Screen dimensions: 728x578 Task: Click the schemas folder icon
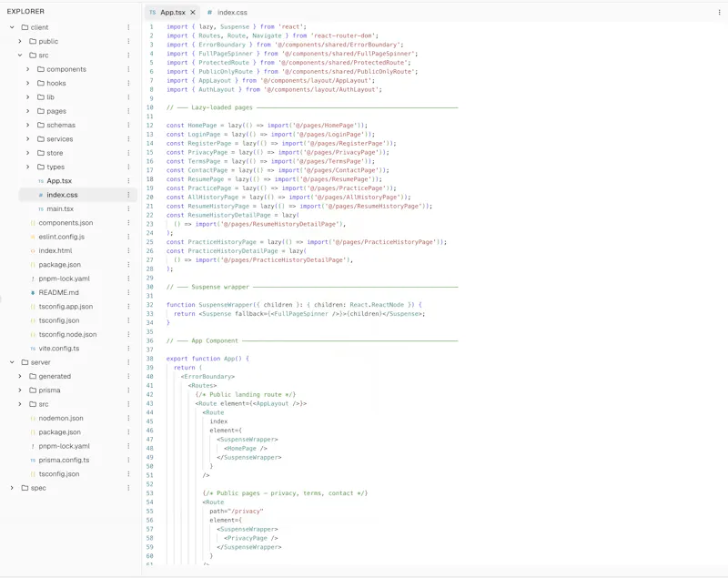coord(41,125)
